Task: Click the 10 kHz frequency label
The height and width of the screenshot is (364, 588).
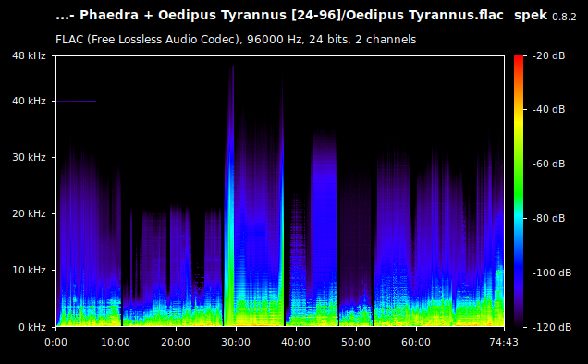Action: 29,270
